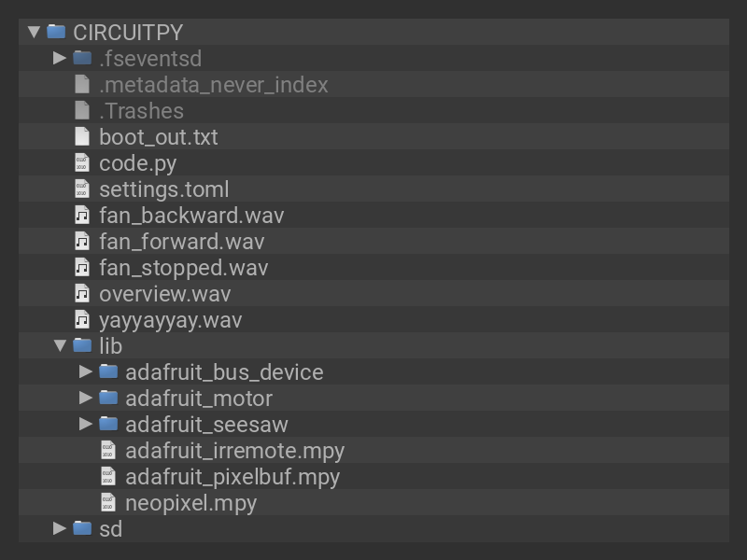Collapse the CIRCUITPY root folder

pos(34,32)
